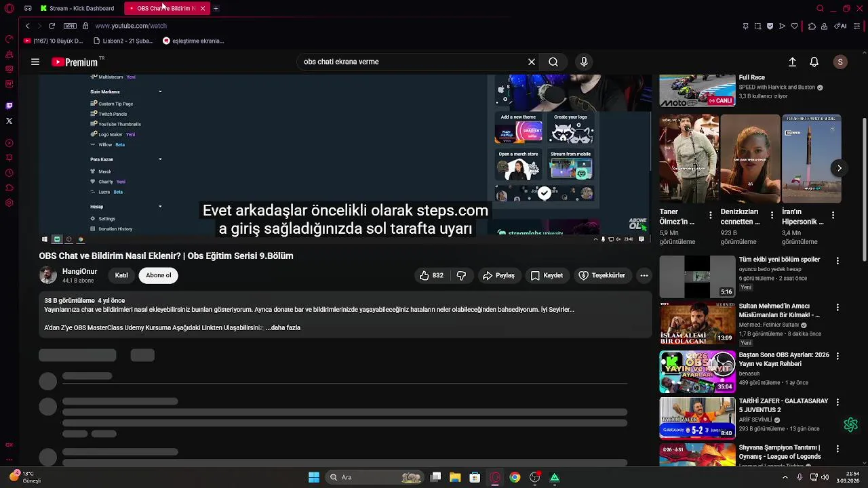Open Google Chrome from taskbar

[515, 477]
